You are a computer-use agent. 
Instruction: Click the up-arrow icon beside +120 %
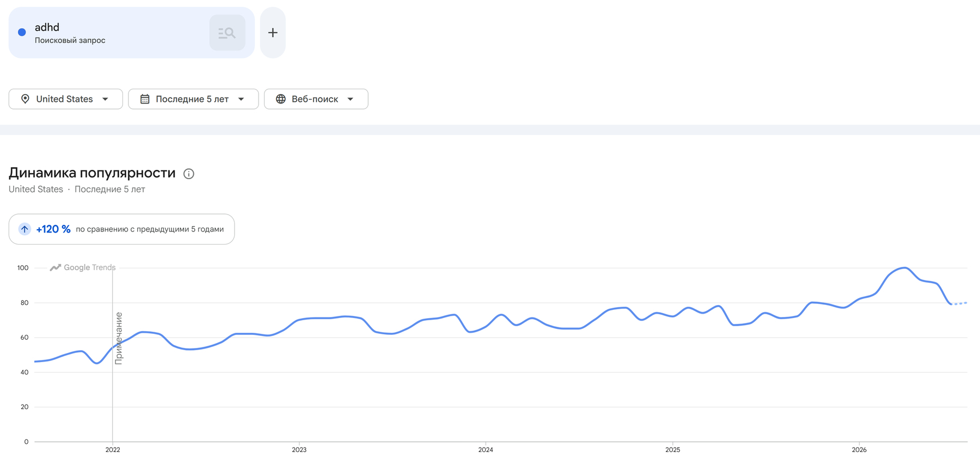pyautogui.click(x=24, y=229)
